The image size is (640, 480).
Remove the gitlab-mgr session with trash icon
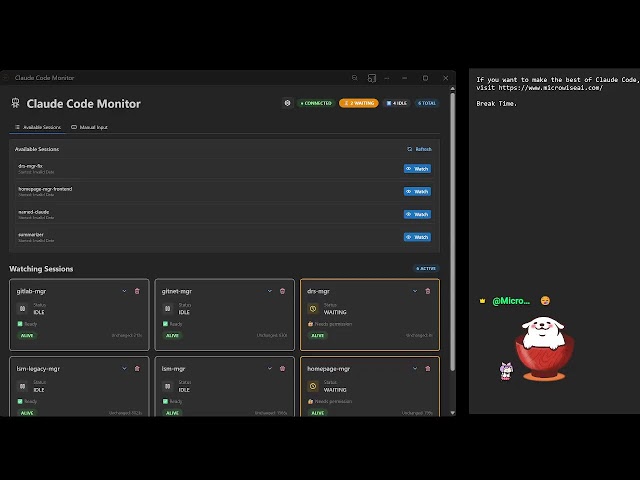137,291
